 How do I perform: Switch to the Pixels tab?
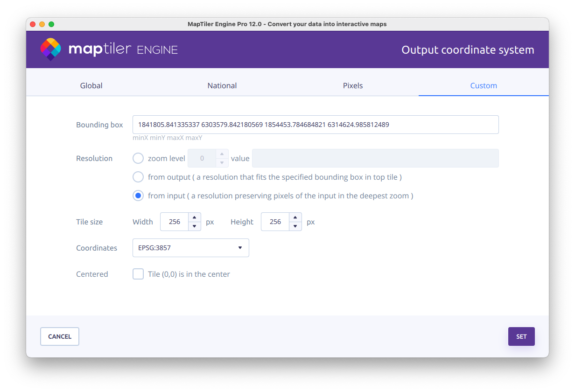tap(352, 85)
